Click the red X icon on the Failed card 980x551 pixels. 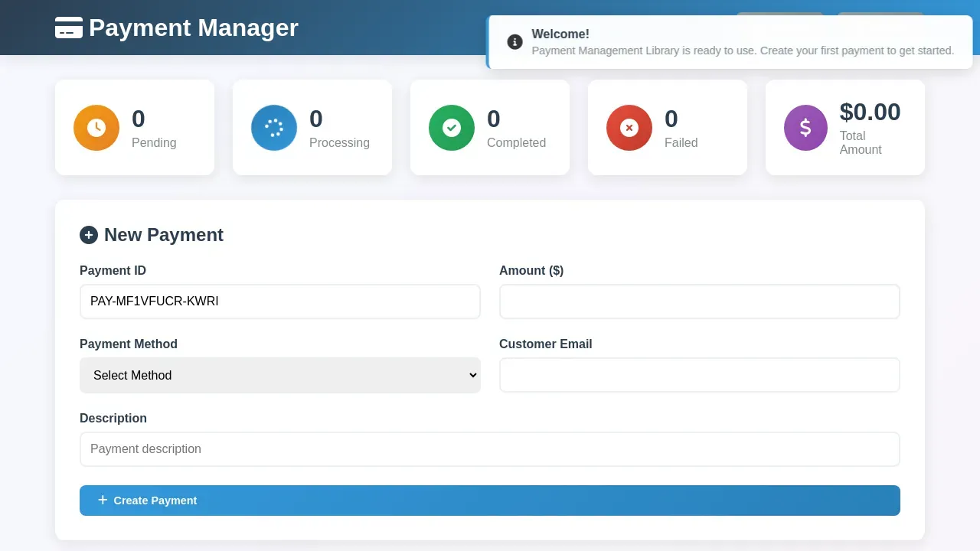[629, 127]
